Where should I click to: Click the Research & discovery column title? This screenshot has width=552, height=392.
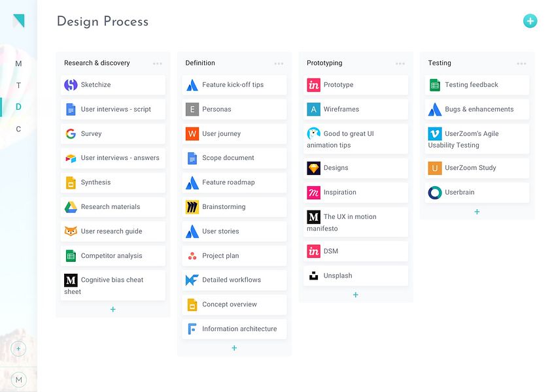coord(97,63)
